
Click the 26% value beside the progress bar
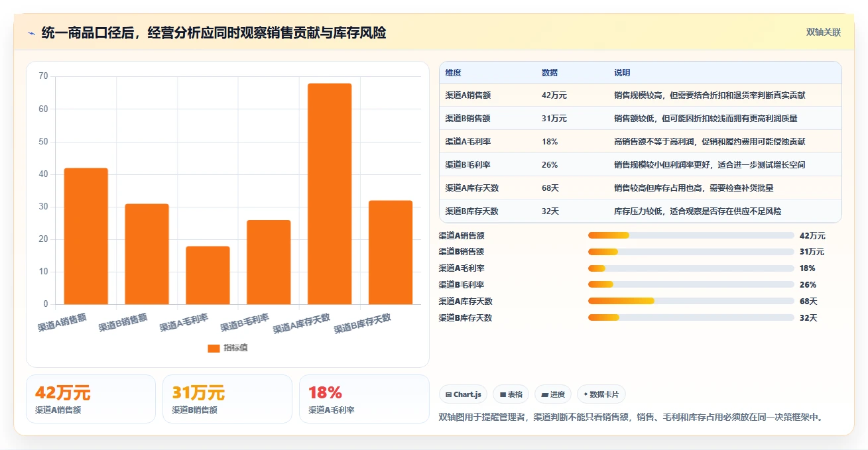[x=808, y=285]
